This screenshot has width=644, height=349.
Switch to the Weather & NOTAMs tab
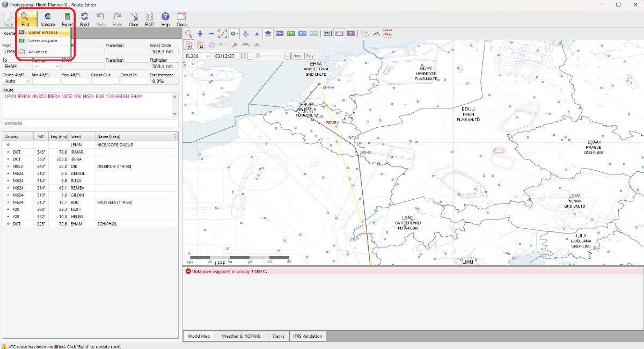(241, 336)
